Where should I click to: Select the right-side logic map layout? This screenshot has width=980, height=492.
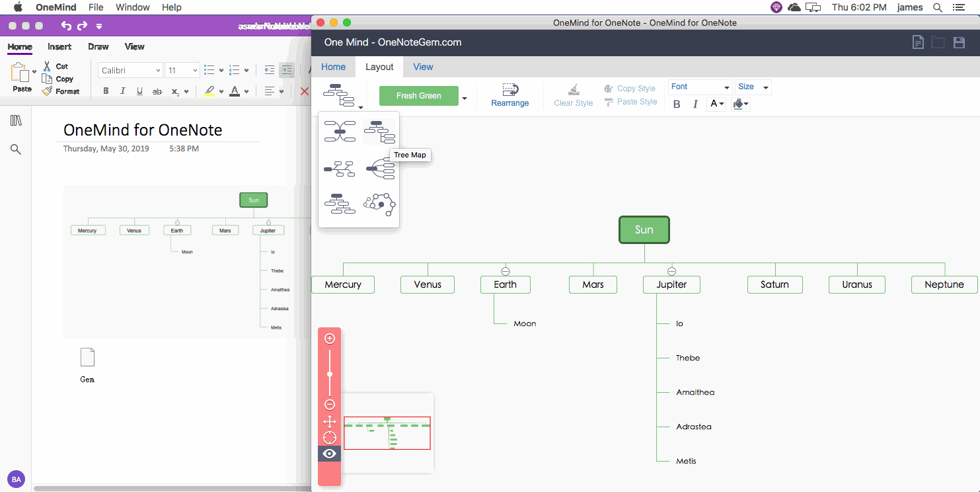379,169
